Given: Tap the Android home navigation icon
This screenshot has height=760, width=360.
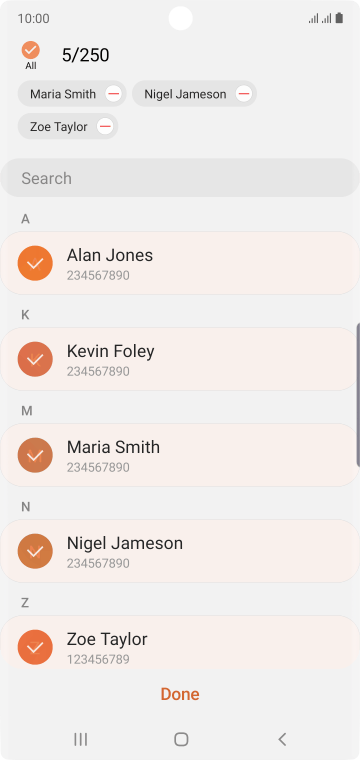Looking at the screenshot, I should [x=181, y=739].
